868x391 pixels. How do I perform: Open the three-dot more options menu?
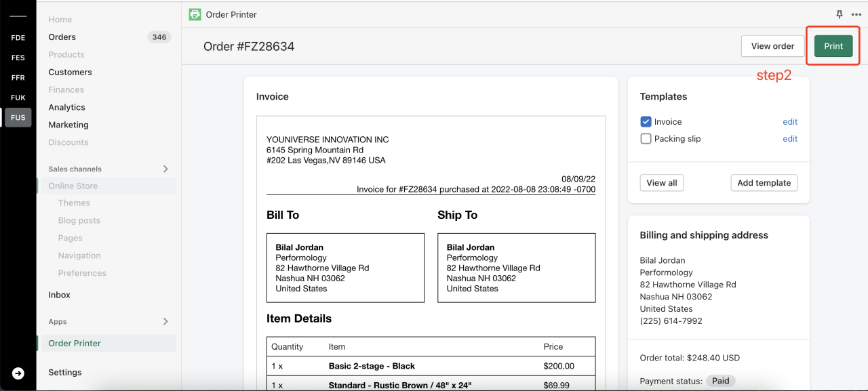point(856,14)
